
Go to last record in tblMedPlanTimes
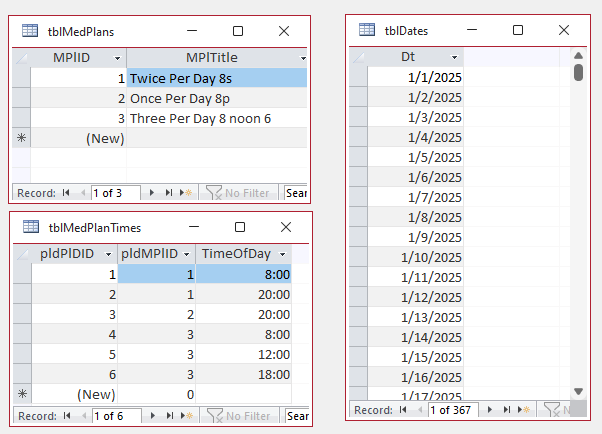170,416
